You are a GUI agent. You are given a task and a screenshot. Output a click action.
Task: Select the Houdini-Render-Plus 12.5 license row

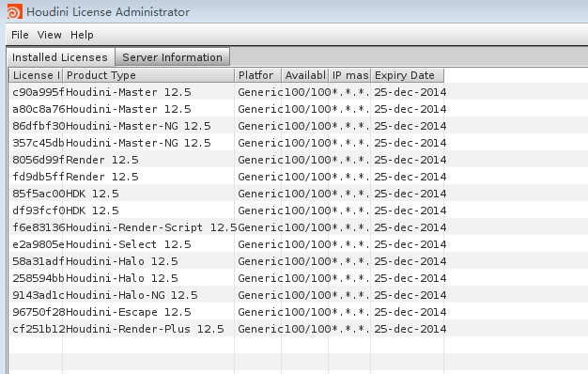[x=226, y=329]
